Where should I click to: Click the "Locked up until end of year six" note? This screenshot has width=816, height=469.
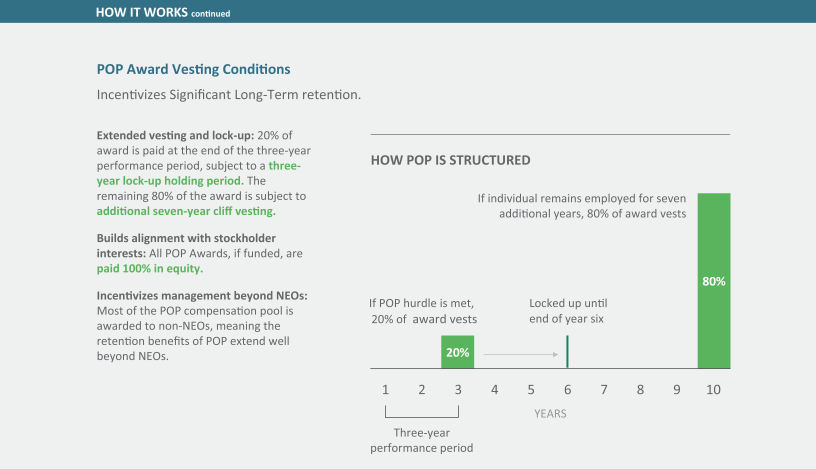tap(568, 310)
